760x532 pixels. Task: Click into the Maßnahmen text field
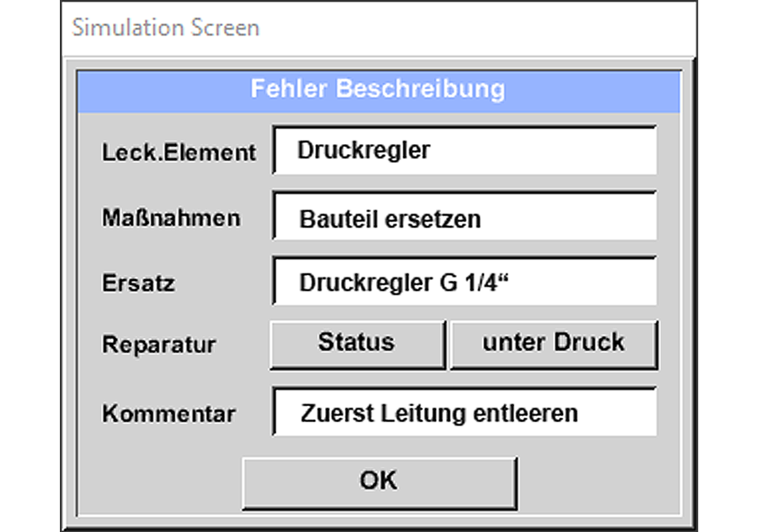[x=465, y=216]
